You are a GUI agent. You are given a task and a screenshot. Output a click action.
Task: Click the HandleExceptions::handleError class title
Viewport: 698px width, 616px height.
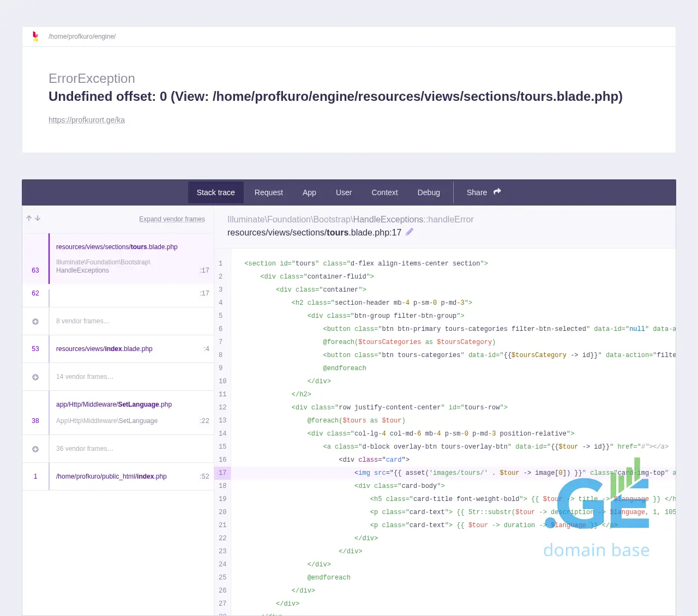(351, 219)
